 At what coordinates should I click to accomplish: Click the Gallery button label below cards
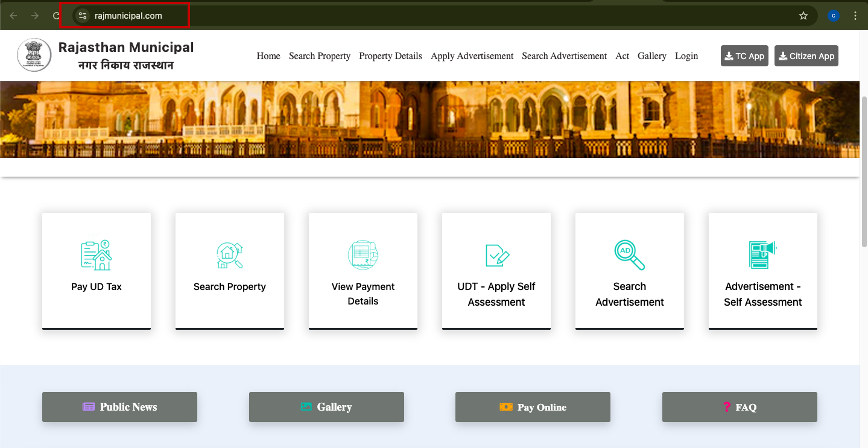pos(334,407)
